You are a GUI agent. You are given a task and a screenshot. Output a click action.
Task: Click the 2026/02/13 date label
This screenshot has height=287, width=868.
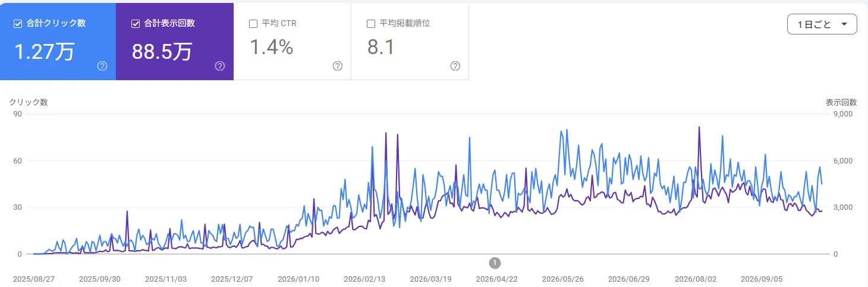click(x=365, y=278)
